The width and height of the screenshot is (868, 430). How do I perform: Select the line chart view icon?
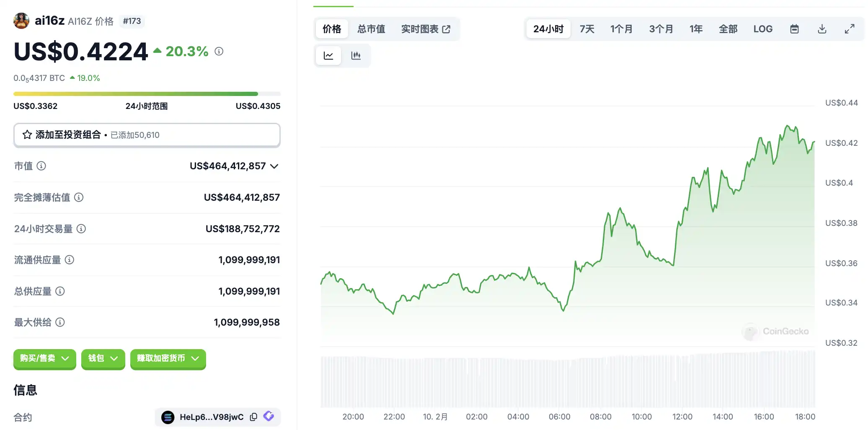328,55
